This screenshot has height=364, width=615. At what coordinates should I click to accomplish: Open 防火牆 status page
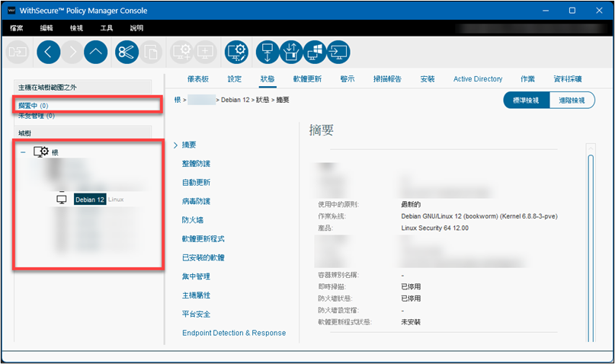pyautogui.click(x=193, y=220)
